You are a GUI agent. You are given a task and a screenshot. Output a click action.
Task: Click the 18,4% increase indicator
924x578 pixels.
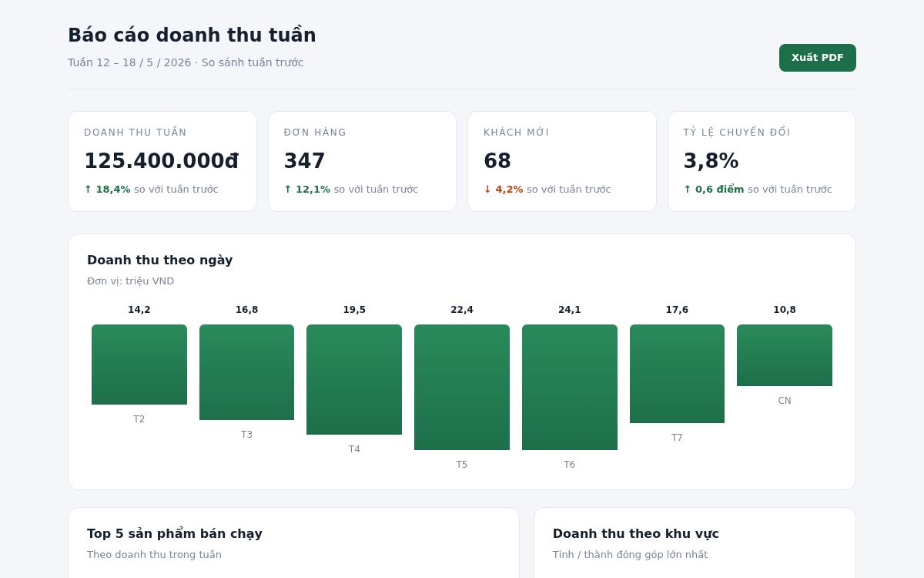pyautogui.click(x=107, y=190)
